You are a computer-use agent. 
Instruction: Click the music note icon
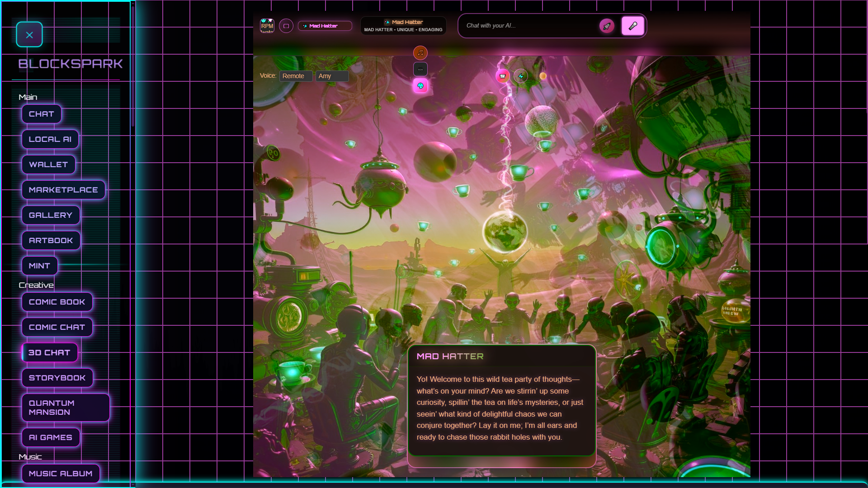420,53
